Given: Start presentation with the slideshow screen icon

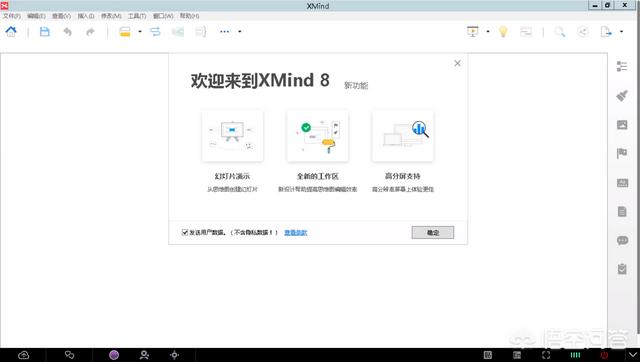Looking at the screenshot, I should pos(473,32).
